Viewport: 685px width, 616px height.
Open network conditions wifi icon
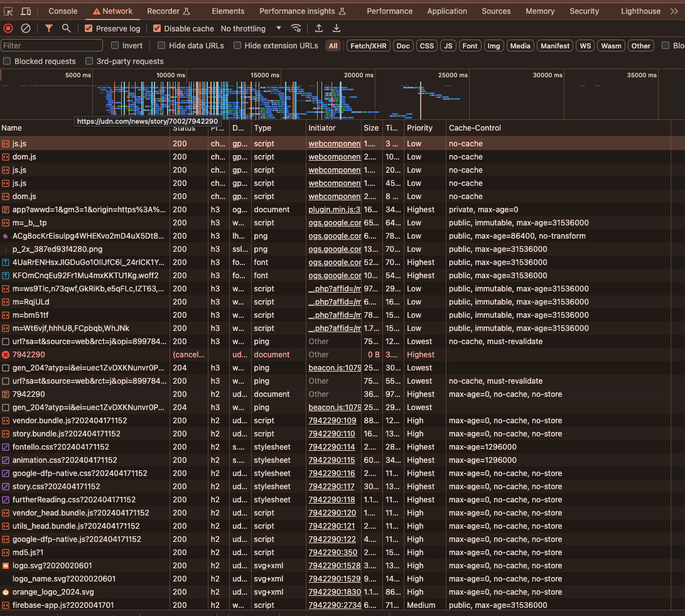[296, 28]
